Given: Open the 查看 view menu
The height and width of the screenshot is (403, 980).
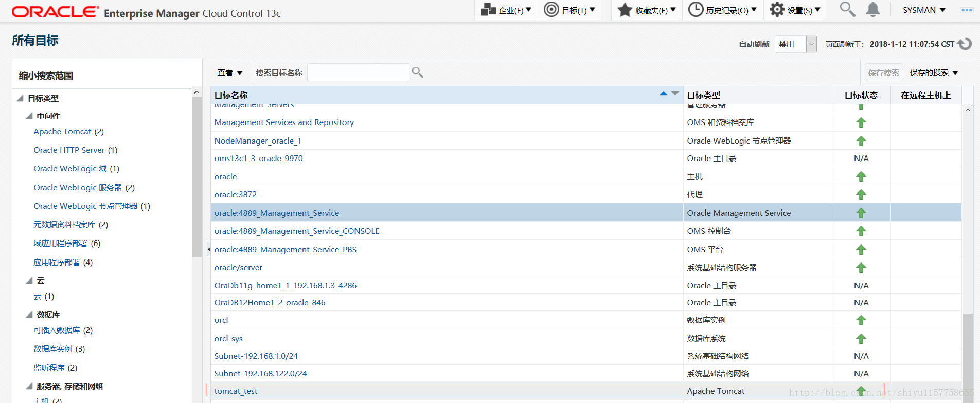Looking at the screenshot, I should pyautogui.click(x=230, y=73).
